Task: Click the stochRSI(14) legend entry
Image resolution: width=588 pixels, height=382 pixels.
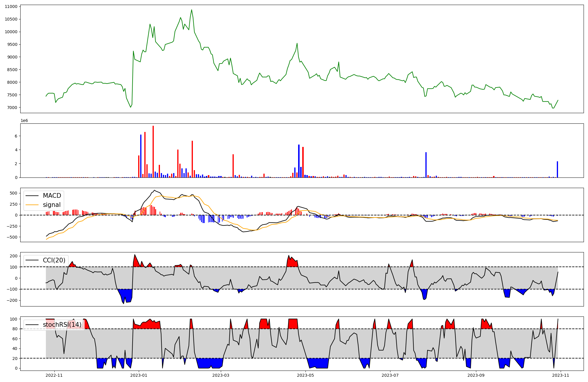Action: (x=62, y=325)
